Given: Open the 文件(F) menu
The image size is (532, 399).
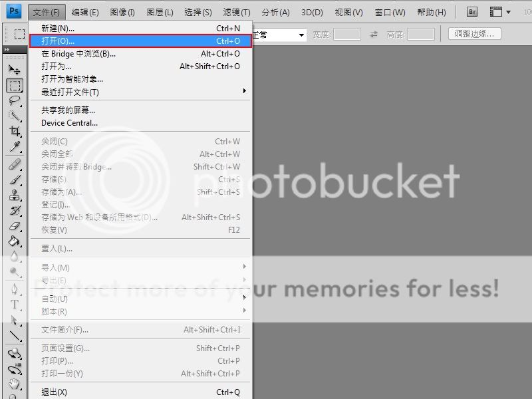Looking at the screenshot, I should pos(47,13).
